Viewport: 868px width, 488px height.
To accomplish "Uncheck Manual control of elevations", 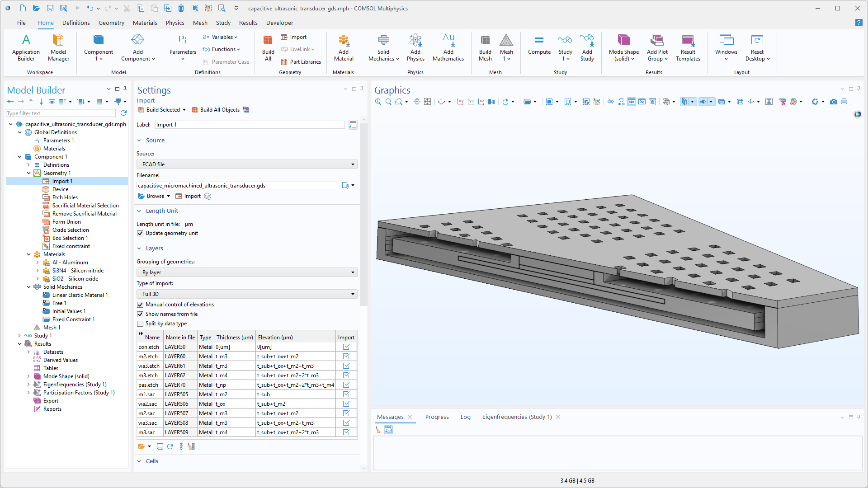I will click(140, 305).
